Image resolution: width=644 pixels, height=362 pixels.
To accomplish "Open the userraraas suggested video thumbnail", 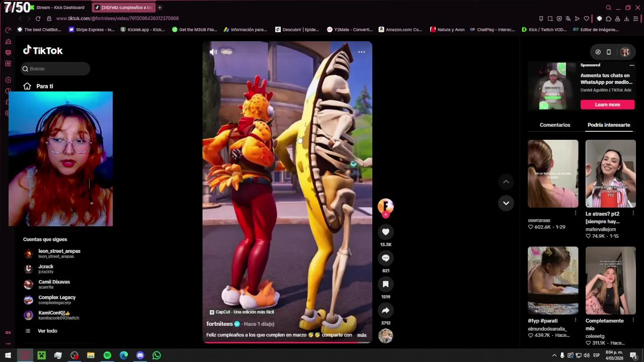I will [553, 173].
